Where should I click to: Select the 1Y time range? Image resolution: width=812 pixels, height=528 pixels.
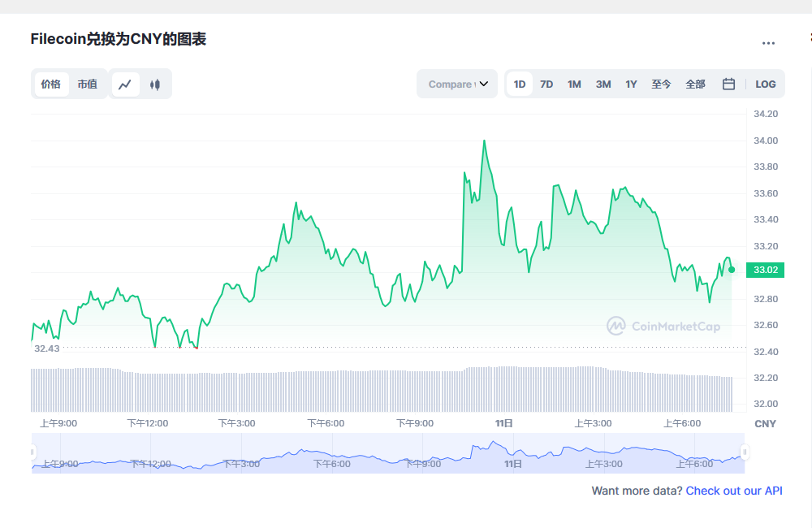pos(631,84)
